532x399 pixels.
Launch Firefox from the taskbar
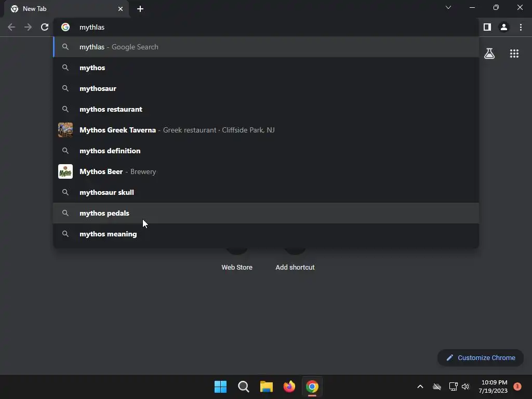(289, 387)
